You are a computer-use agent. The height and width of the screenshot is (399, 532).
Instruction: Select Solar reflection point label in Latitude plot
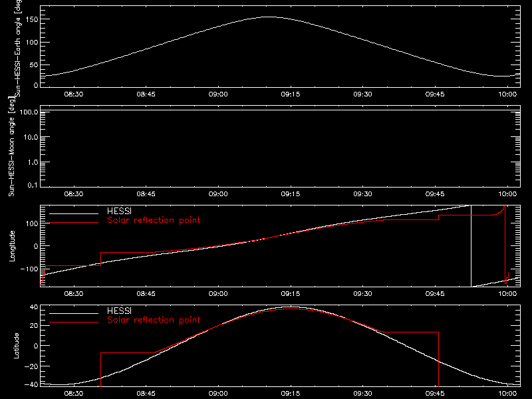coord(154,320)
